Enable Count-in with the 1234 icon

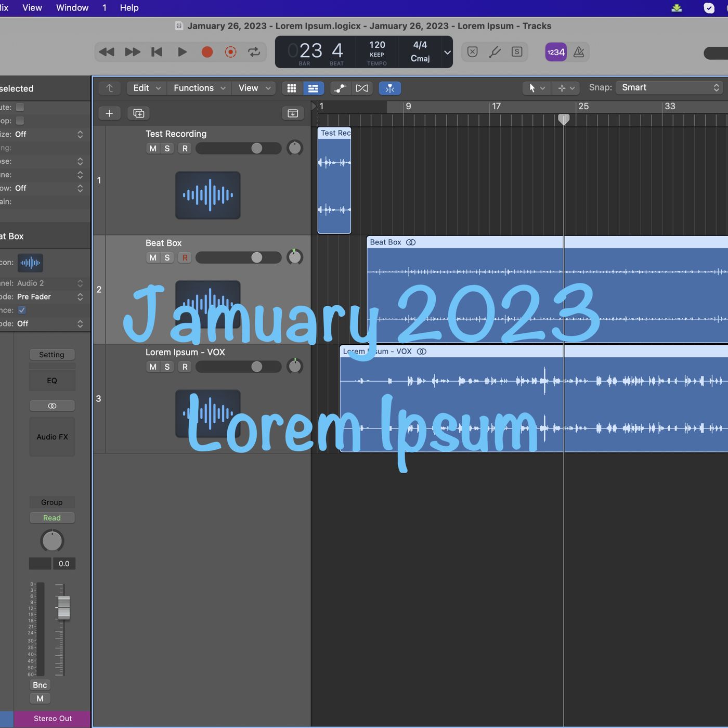[x=555, y=52]
